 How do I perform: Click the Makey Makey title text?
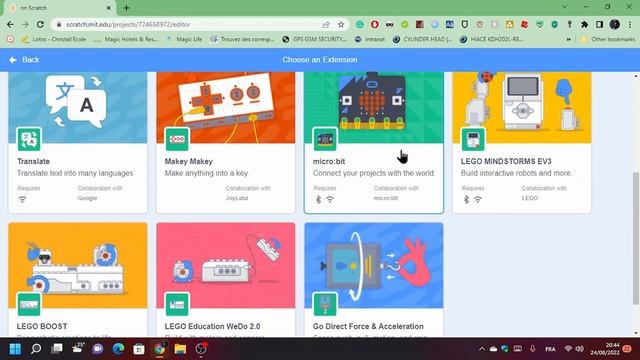(x=189, y=161)
